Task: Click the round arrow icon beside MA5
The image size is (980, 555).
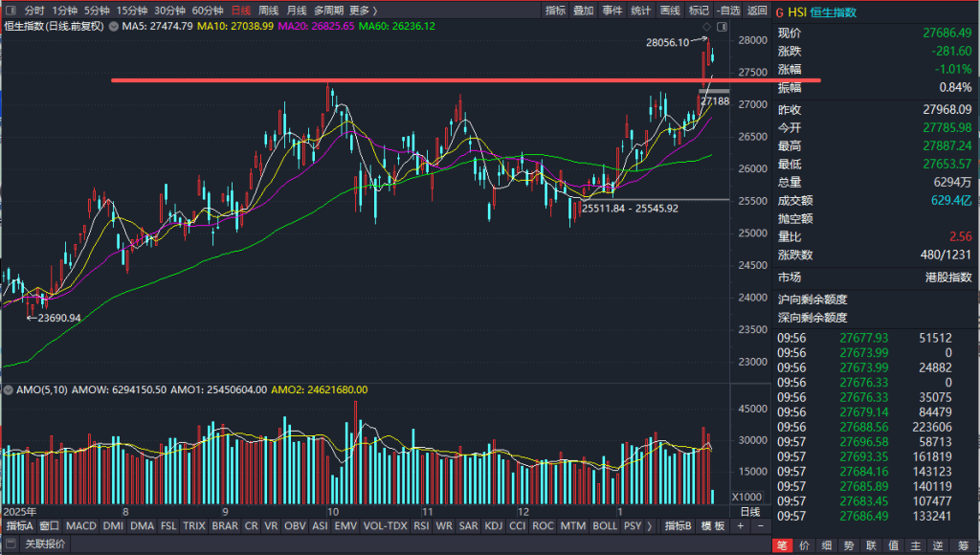Action: click(x=114, y=26)
